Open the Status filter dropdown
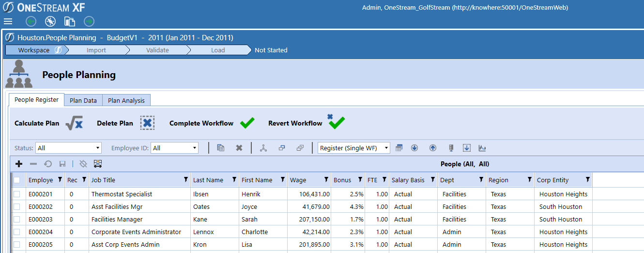 pyautogui.click(x=68, y=148)
